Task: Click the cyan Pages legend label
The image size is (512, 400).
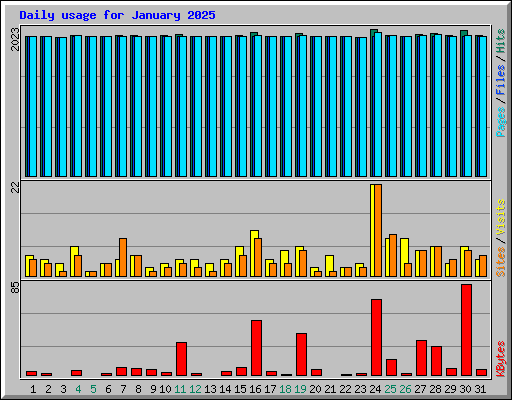Action: 501,122
